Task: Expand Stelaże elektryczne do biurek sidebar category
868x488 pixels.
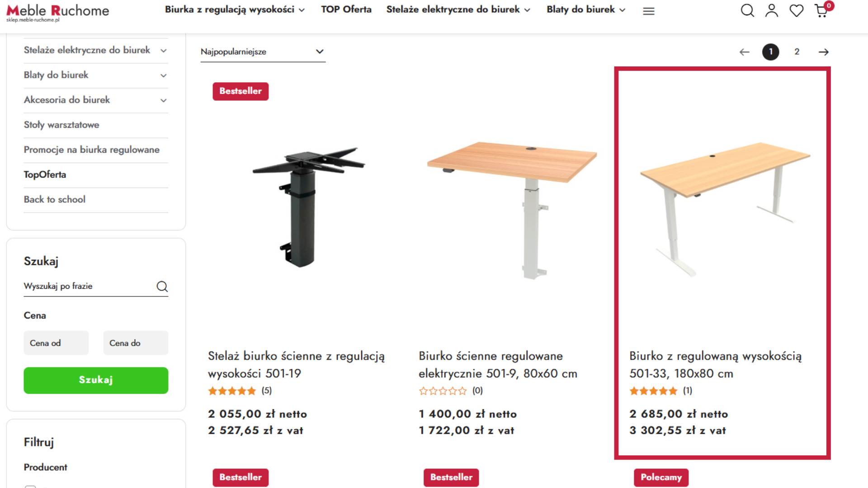Action: 164,51
